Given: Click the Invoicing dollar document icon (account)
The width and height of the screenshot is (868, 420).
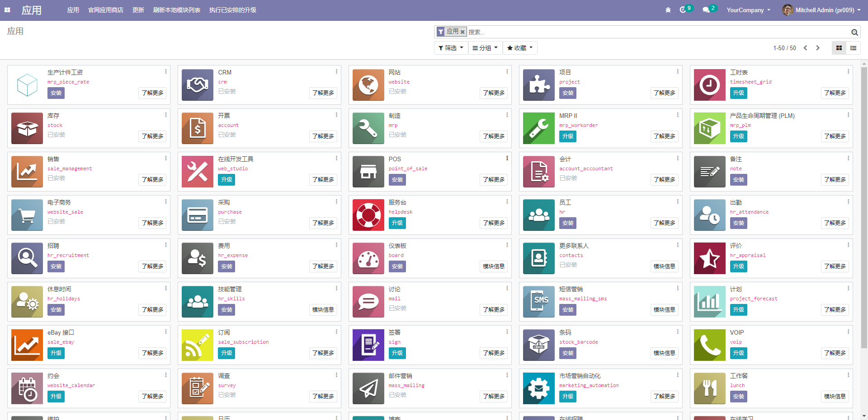Looking at the screenshot, I should 198,128.
